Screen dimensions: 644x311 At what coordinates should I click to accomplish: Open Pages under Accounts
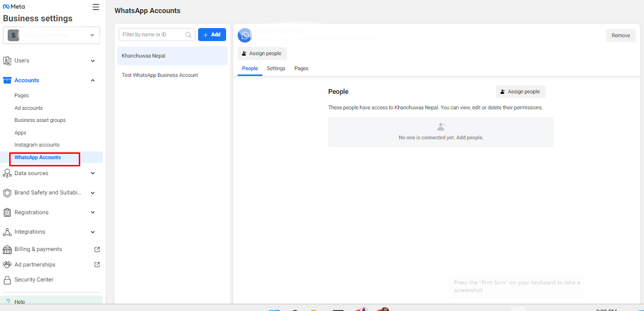[x=22, y=95]
